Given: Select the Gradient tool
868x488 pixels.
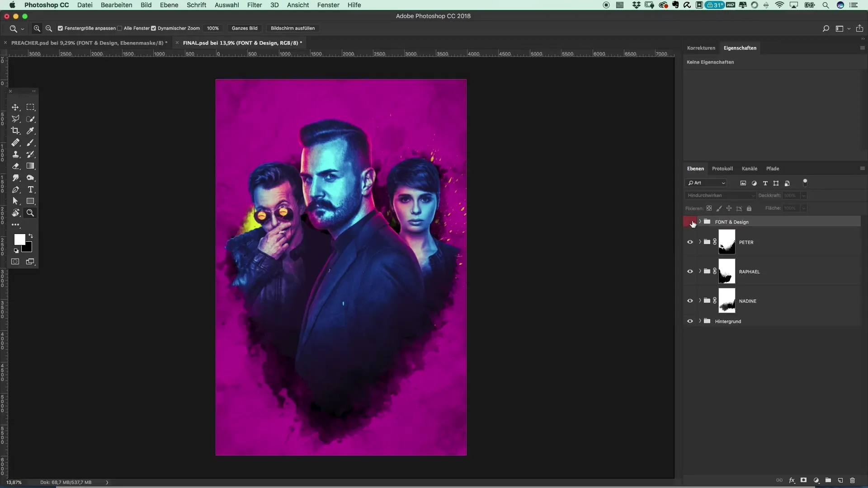Looking at the screenshot, I should coord(30,166).
